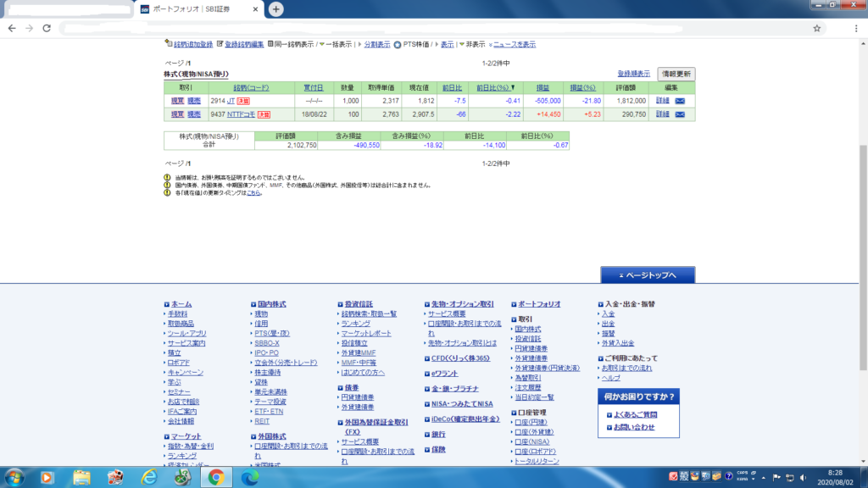The width and height of the screenshot is (868, 488).
Task: Open the mail alert icon in NTTドコモ row
Action: (x=680, y=114)
